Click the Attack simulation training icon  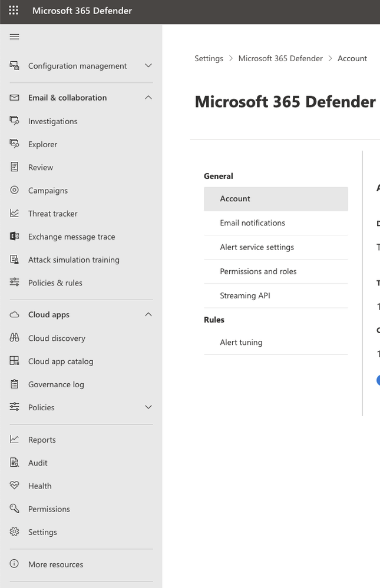pos(15,260)
